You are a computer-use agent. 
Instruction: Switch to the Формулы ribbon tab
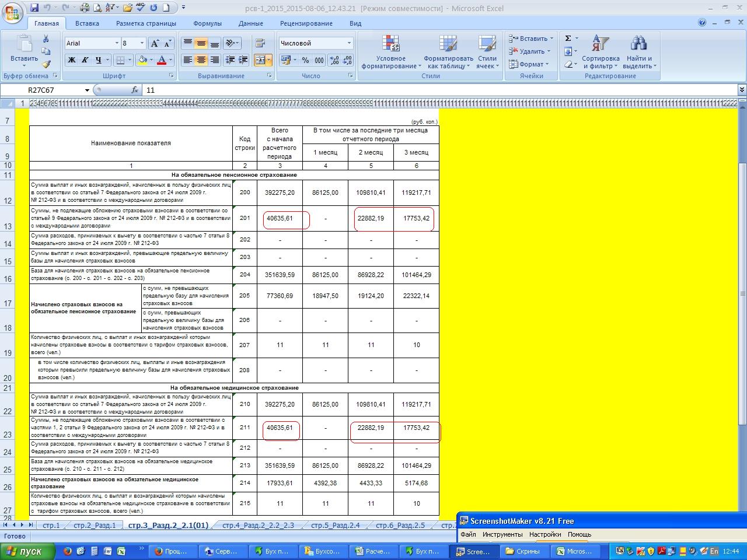pyautogui.click(x=207, y=23)
